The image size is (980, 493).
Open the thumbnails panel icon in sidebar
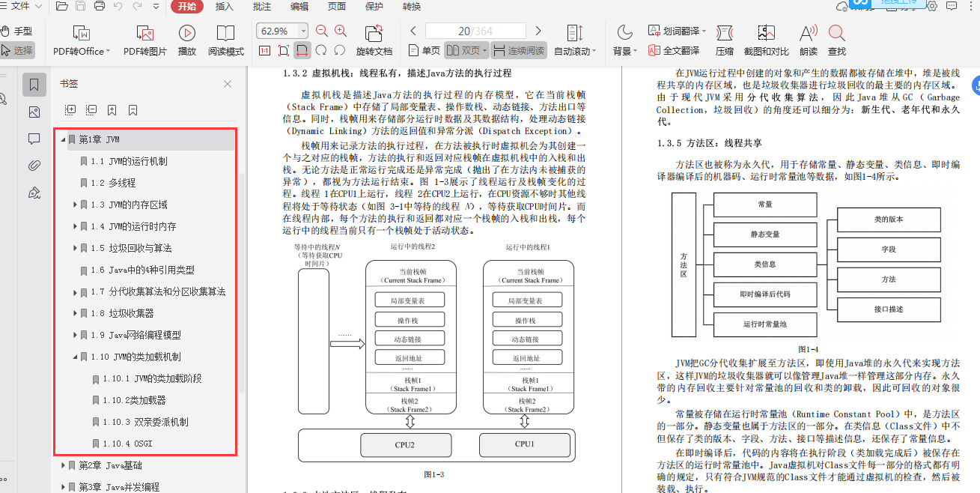coord(34,112)
